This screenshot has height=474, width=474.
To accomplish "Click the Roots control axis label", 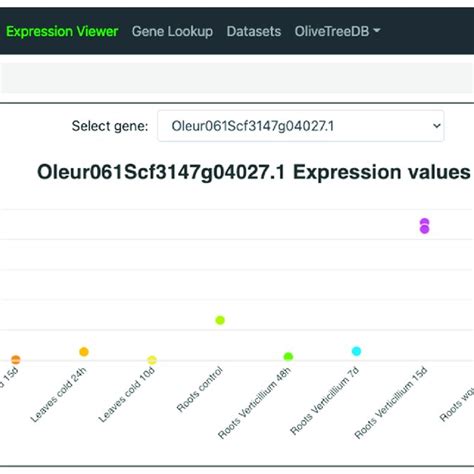I will [199, 389].
